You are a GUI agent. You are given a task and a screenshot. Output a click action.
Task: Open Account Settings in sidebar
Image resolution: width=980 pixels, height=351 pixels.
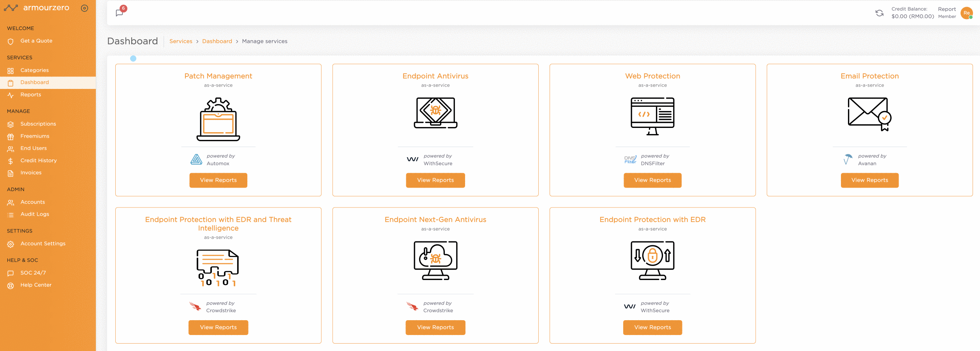coord(48,244)
